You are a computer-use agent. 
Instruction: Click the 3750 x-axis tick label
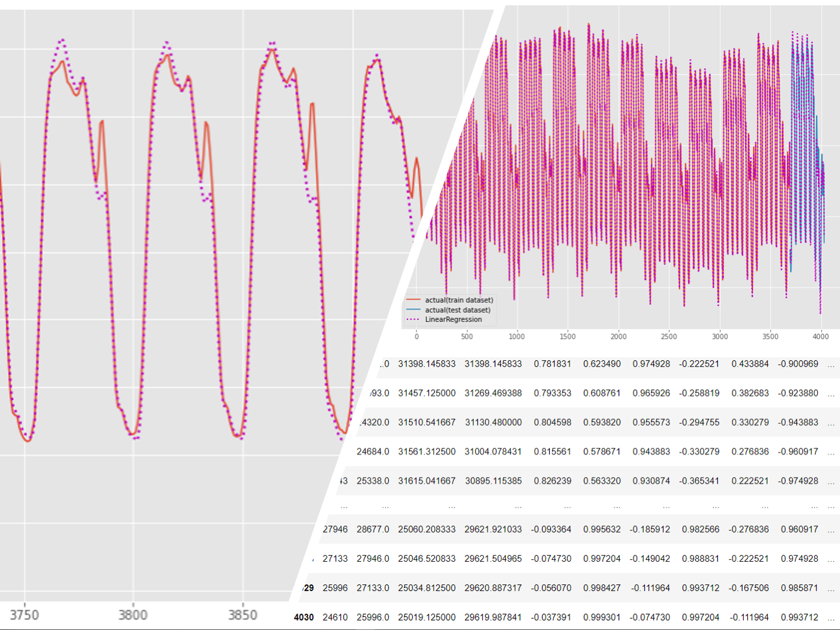tap(25, 615)
